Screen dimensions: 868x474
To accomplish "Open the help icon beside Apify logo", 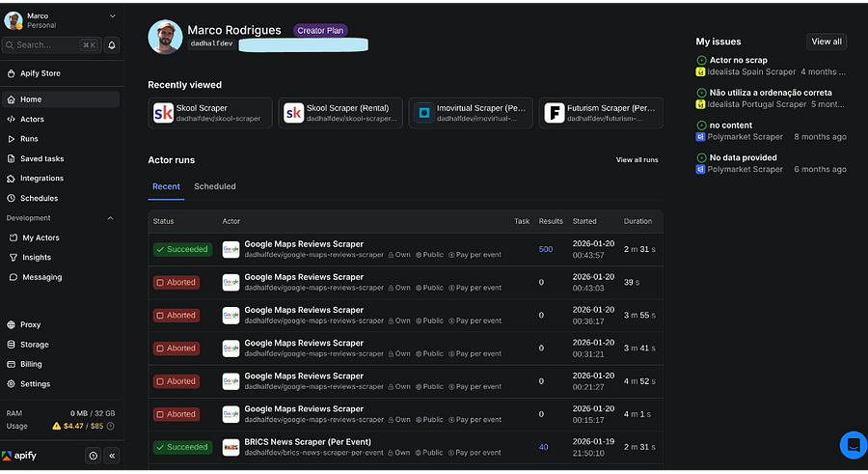I will (x=93, y=456).
